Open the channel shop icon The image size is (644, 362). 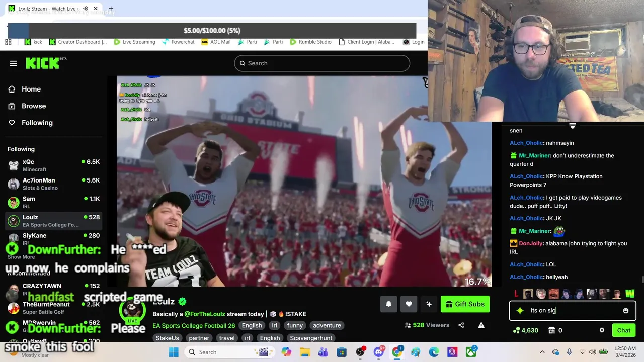[x=552, y=330]
